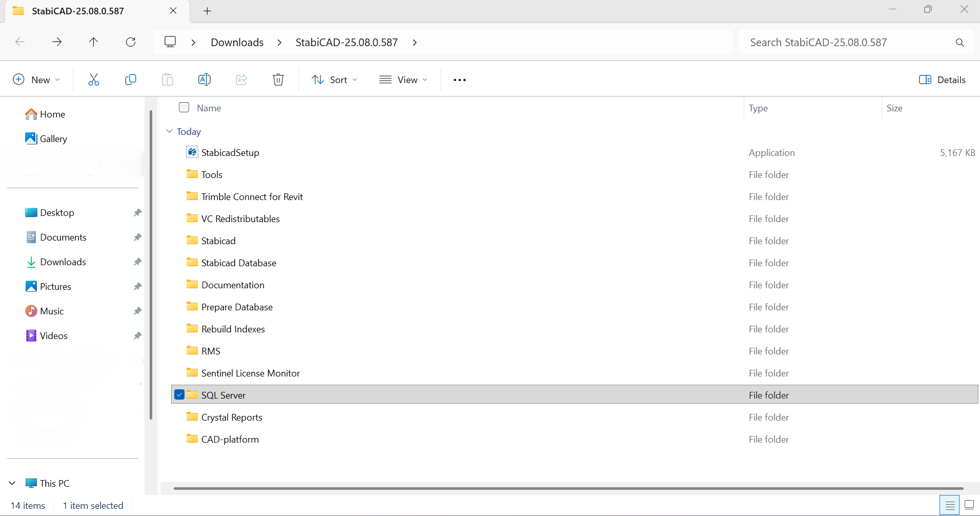The width and height of the screenshot is (980, 516).
Task: Click the Paste icon in the toolbar
Action: [x=167, y=80]
